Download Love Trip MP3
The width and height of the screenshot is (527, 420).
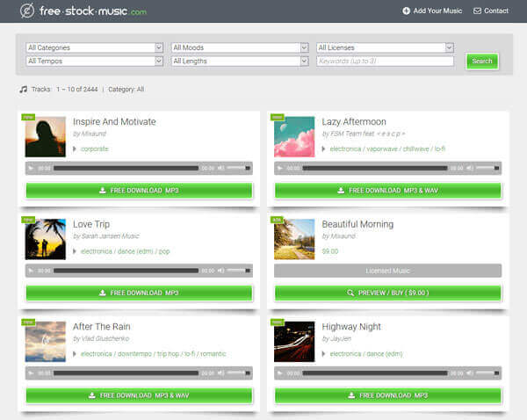tap(139, 293)
